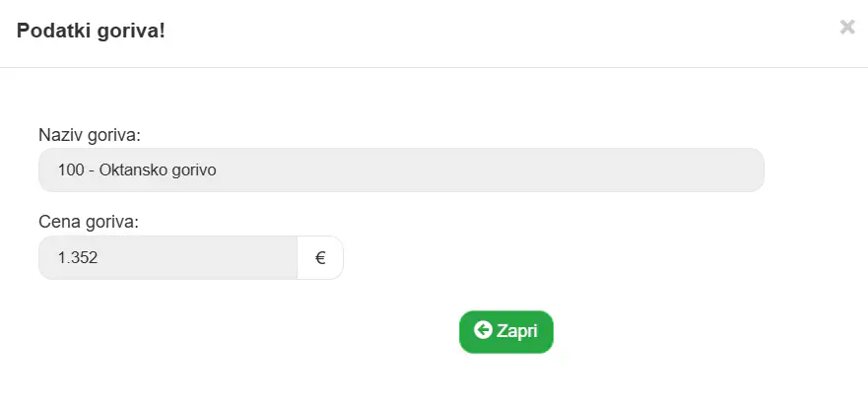Click the blank dialog area below Zapri
868x407 pixels.
506,381
